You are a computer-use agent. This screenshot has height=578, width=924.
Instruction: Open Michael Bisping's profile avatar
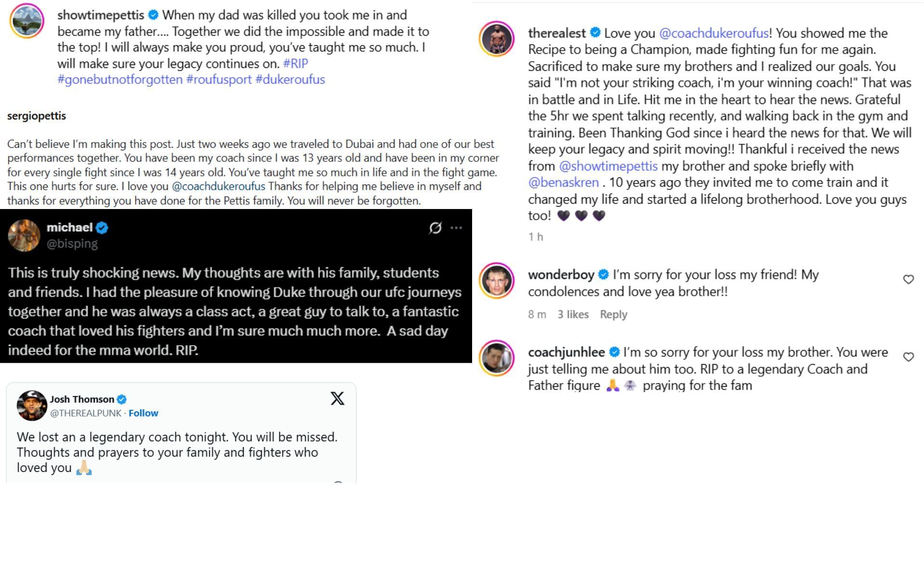[x=24, y=236]
